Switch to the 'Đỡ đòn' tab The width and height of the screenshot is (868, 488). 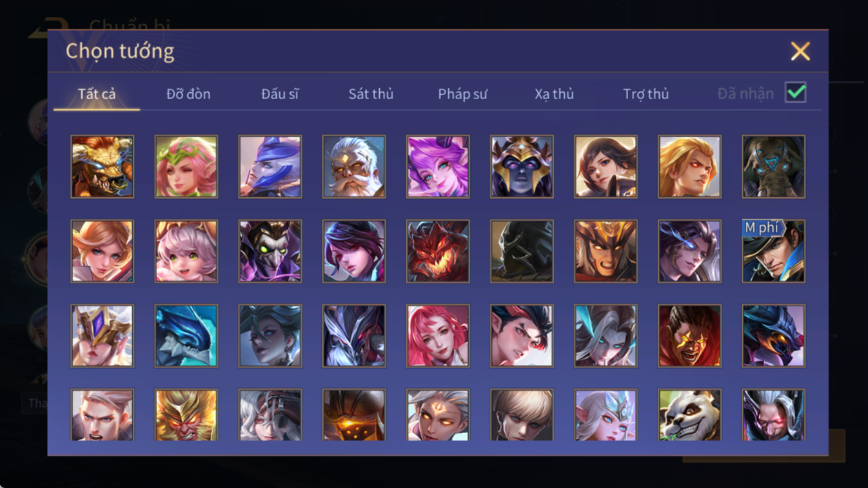click(188, 94)
